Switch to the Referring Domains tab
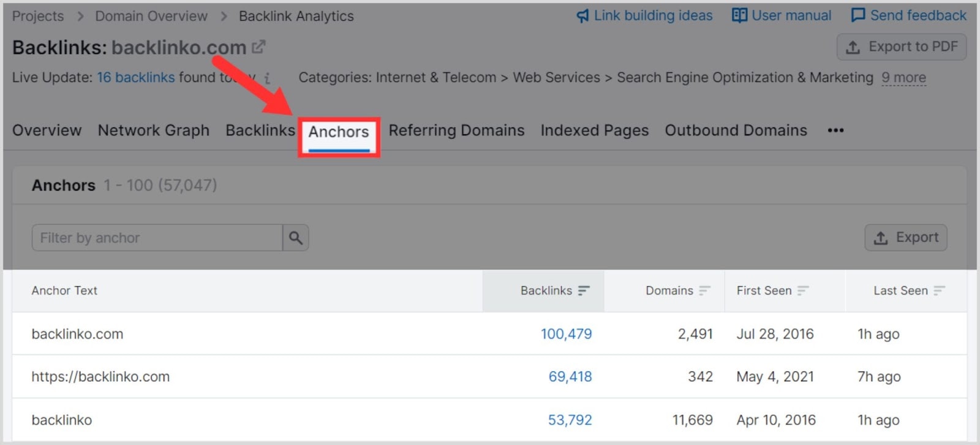Image resolution: width=980 pixels, height=445 pixels. point(456,131)
